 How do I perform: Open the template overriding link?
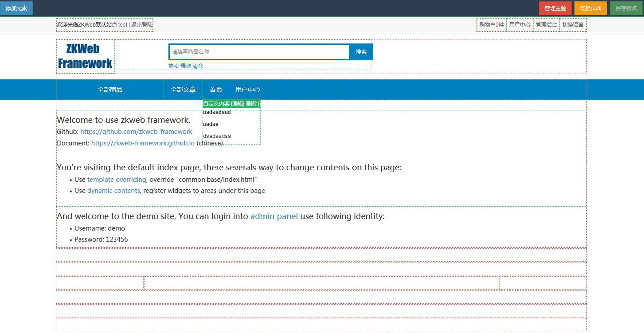[117, 180]
